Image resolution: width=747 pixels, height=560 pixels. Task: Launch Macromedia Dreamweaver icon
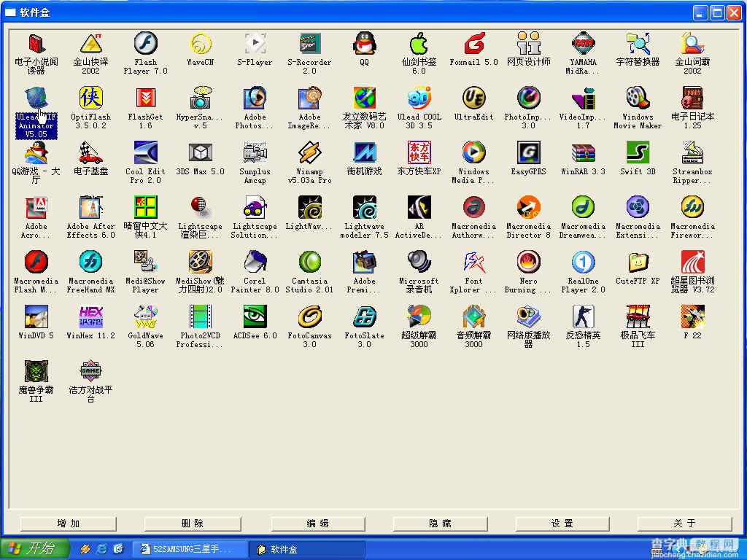click(x=583, y=208)
